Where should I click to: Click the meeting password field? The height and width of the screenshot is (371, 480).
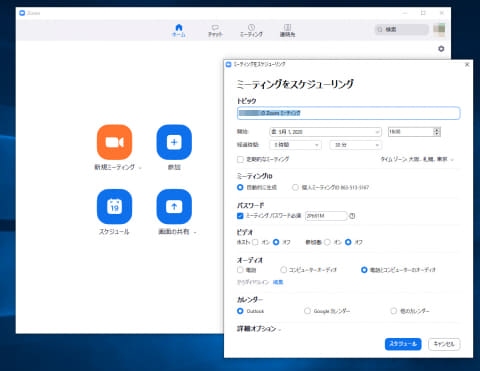click(326, 216)
